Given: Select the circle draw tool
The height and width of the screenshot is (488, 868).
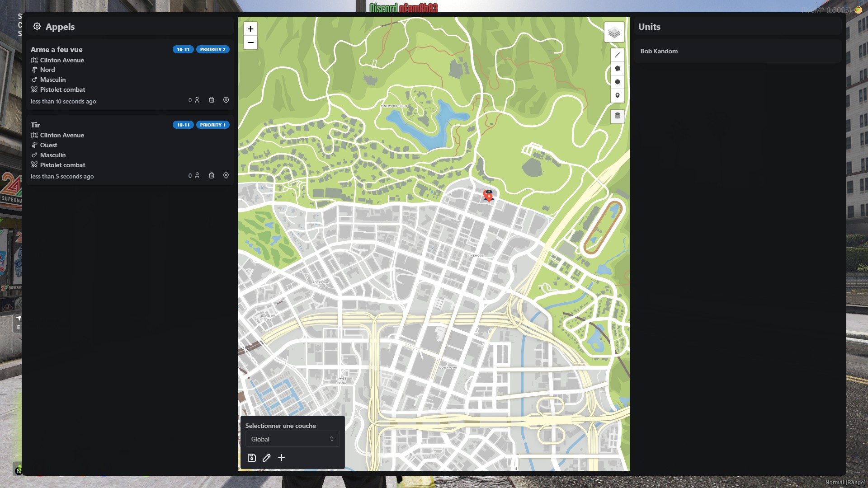Looking at the screenshot, I should (618, 82).
